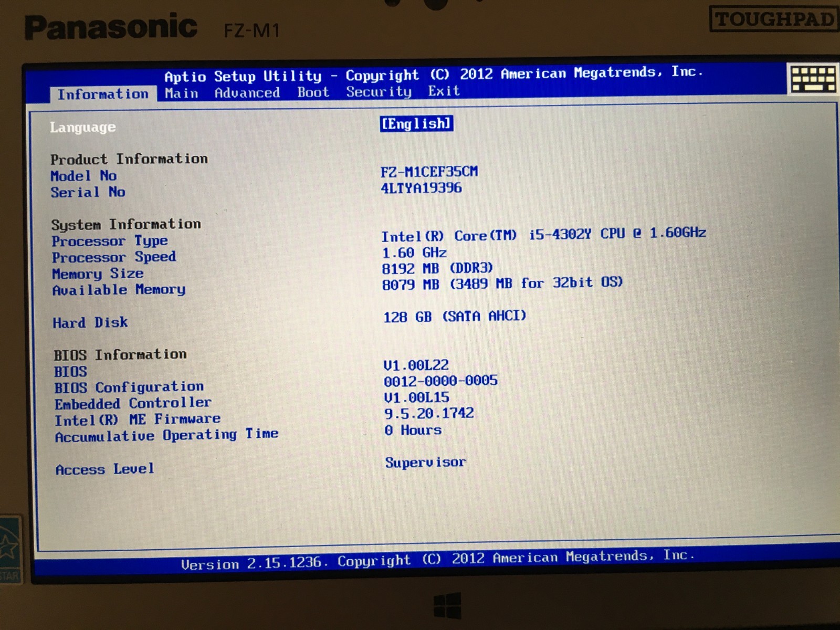Click the Model No label
This screenshot has width=840, height=630.
pyautogui.click(x=83, y=176)
